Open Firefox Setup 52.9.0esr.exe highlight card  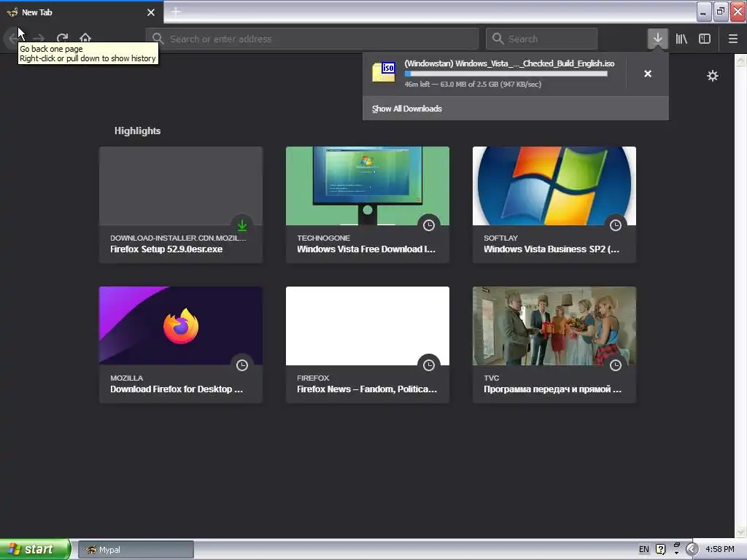[x=181, y=205]
